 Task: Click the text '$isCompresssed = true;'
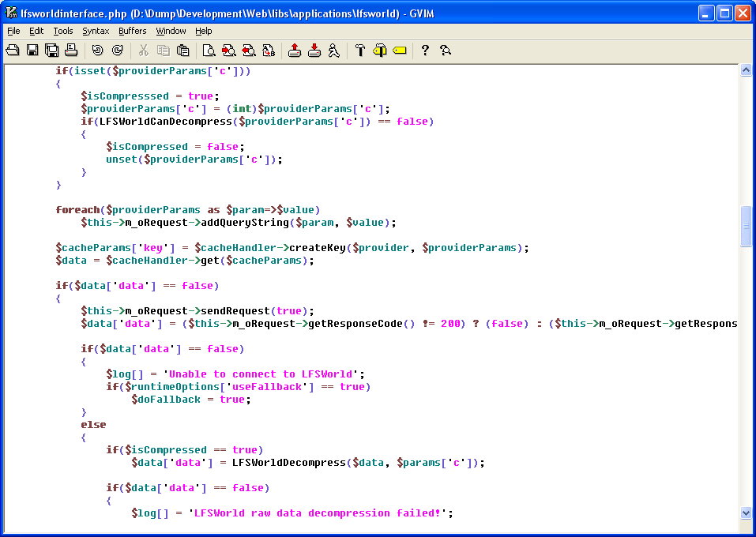click(150, 96)
